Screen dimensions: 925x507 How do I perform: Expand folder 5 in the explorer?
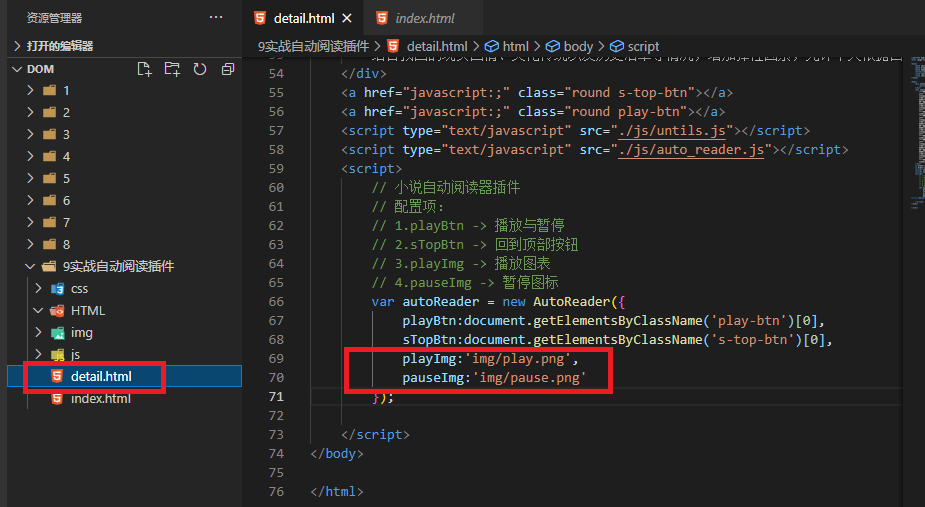tap(31, 178)
